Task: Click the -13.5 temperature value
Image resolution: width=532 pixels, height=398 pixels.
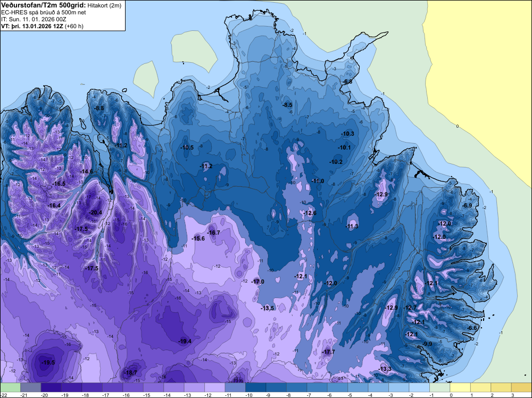Action: click(268, 308)
